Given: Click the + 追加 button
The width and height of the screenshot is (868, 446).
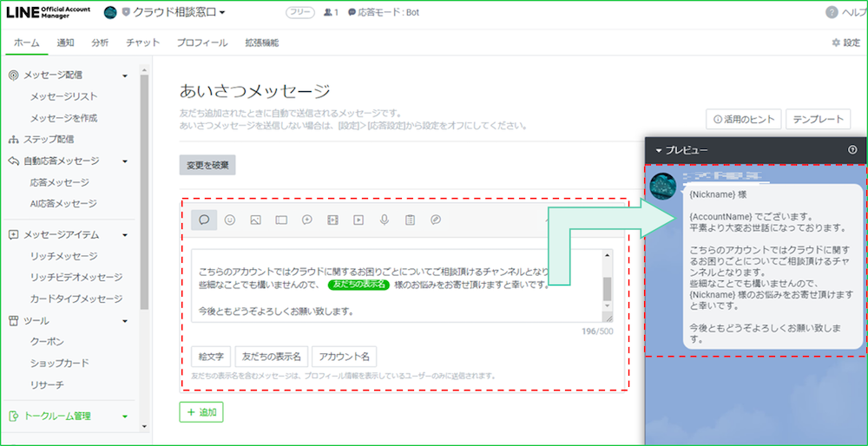Looking at the screenshot, I should click(x=201, y=412).
